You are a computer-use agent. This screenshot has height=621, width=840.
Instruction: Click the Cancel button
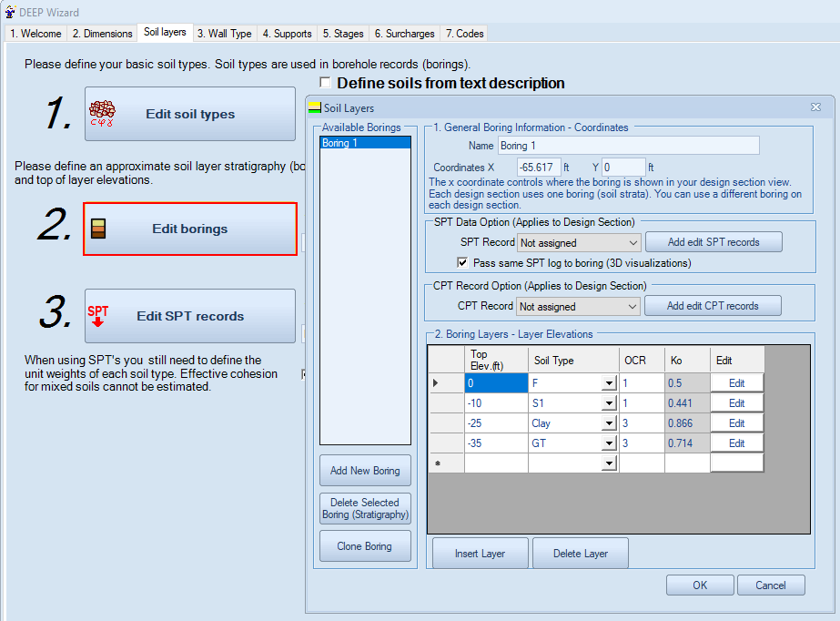pyautogui.click(x=770, y=585)
